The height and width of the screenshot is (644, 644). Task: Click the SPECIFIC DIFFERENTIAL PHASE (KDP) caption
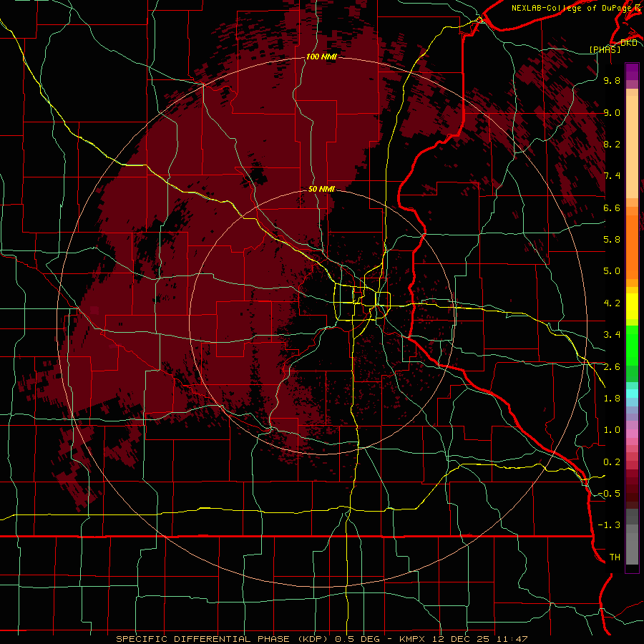click(x=224, y=639)
